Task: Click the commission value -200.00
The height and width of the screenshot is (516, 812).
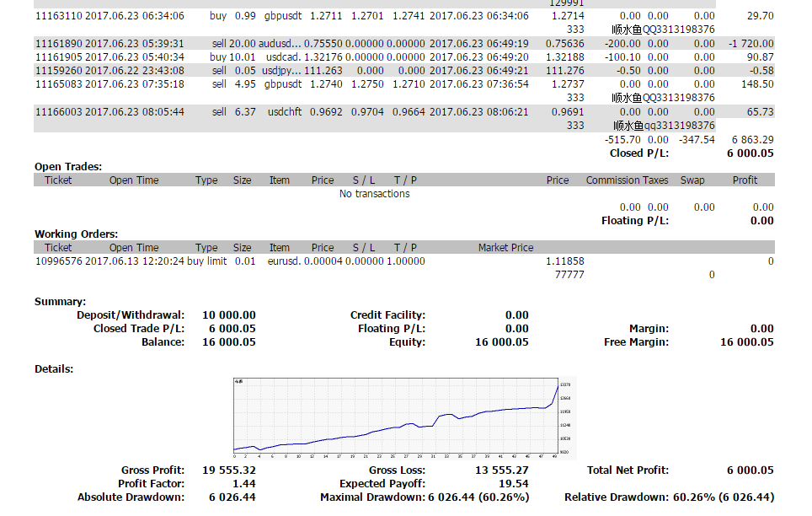Action: [622, 44]
